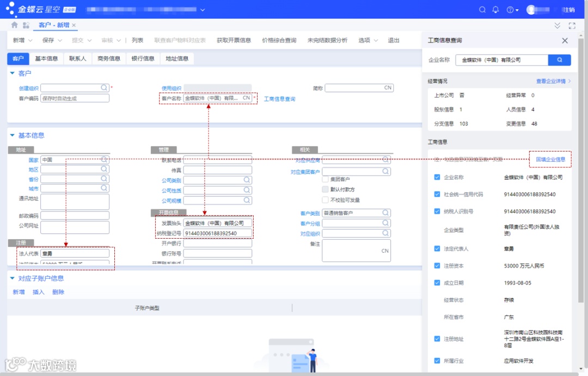This screenshot has width=588, height=376.
Task: Click the lookup icon in 地区 field
Action: 104,169
